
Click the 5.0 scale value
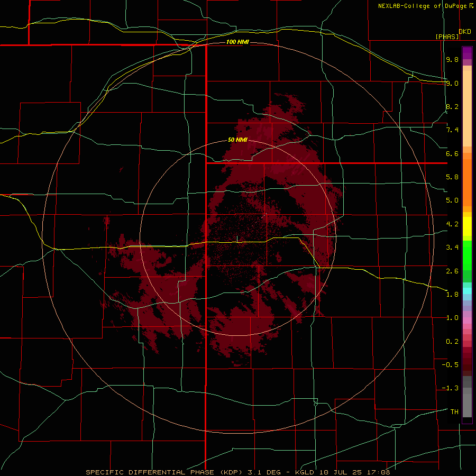point(452,200)
